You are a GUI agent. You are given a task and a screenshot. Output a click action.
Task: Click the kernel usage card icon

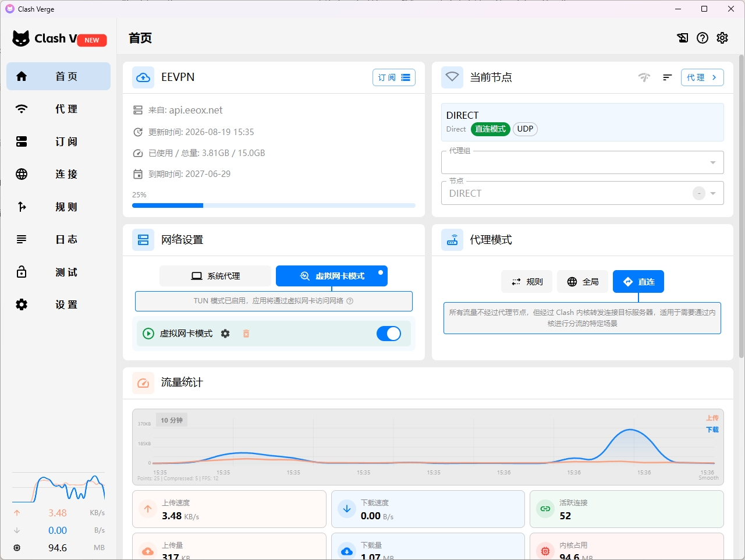click(545, 551)
